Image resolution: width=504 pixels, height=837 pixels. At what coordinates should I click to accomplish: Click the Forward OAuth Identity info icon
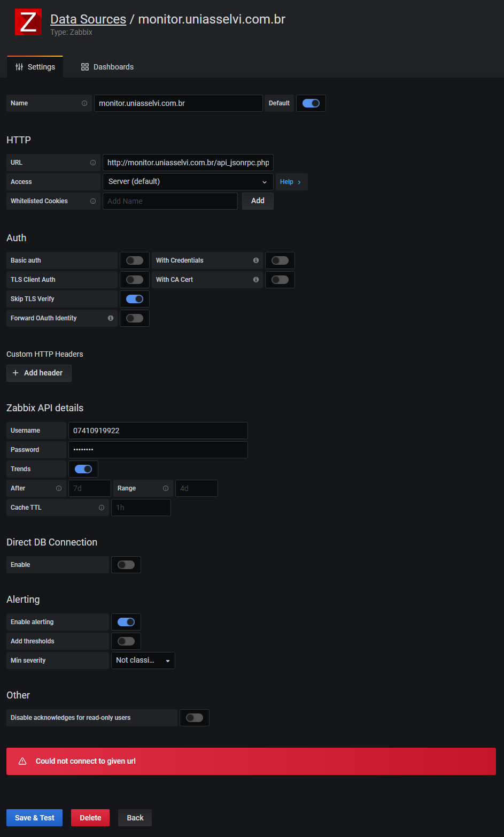tap(111, 318)
